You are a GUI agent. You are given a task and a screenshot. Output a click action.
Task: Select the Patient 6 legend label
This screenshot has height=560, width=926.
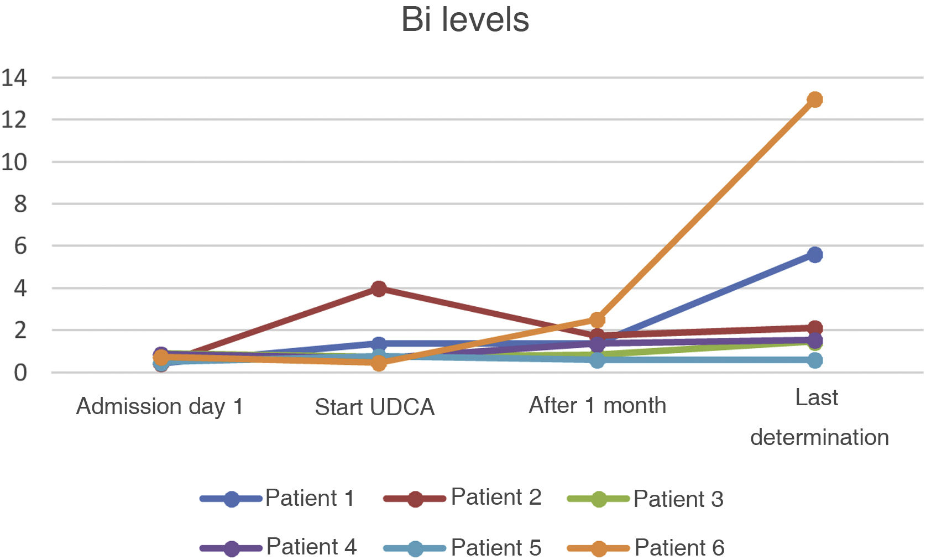[x=679, y=548]
